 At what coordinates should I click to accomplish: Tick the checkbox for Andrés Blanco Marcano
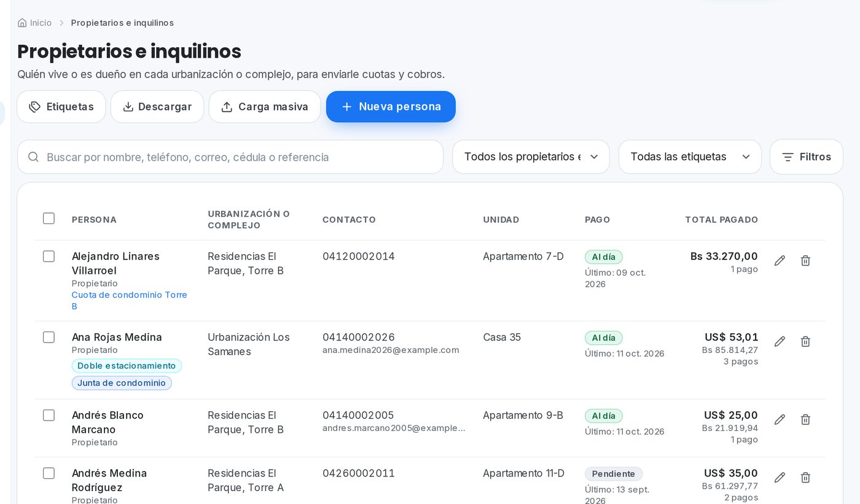49,416
